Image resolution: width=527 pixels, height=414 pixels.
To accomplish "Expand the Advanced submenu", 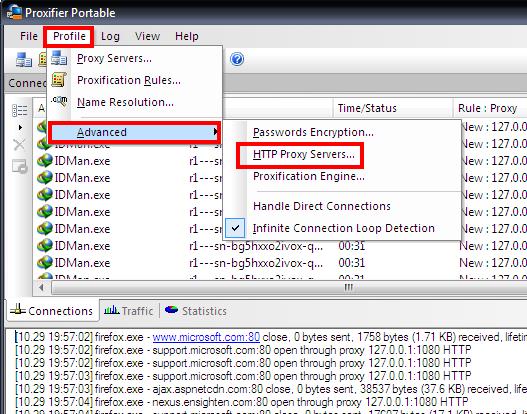I will (x=134, y=132).
